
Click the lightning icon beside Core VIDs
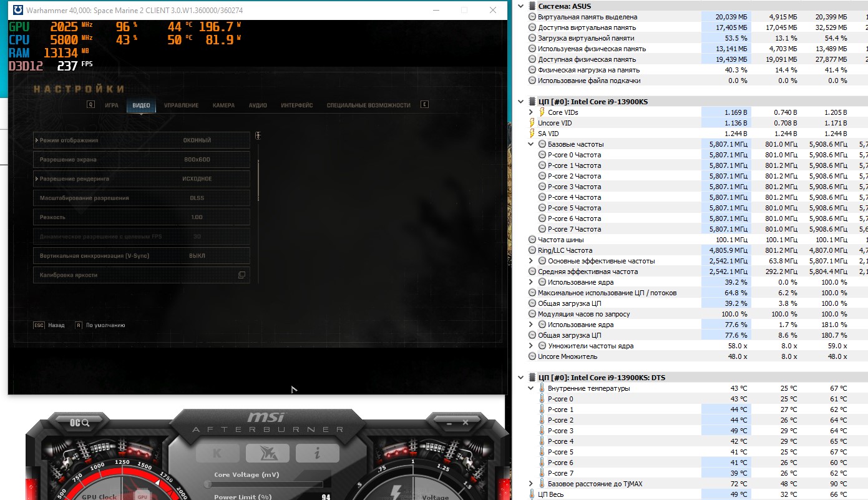[542, 112]
